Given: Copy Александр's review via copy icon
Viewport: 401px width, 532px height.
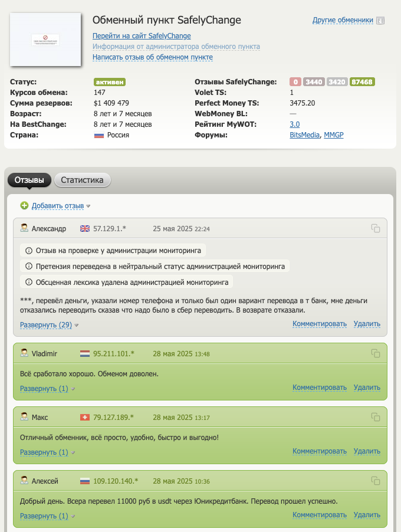Looking at the screenshot, I should (376, 228).
